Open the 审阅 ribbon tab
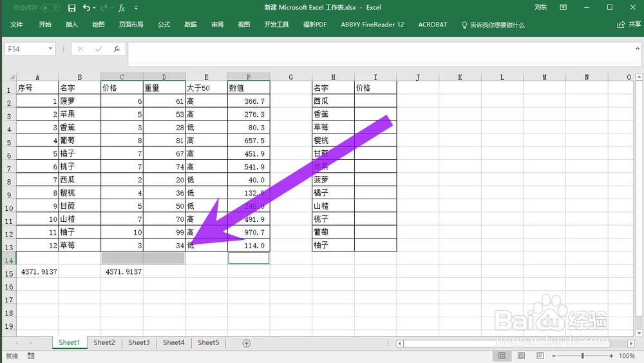Image resolution: width=644 pixels, height=363 pixels. point(217,25)
